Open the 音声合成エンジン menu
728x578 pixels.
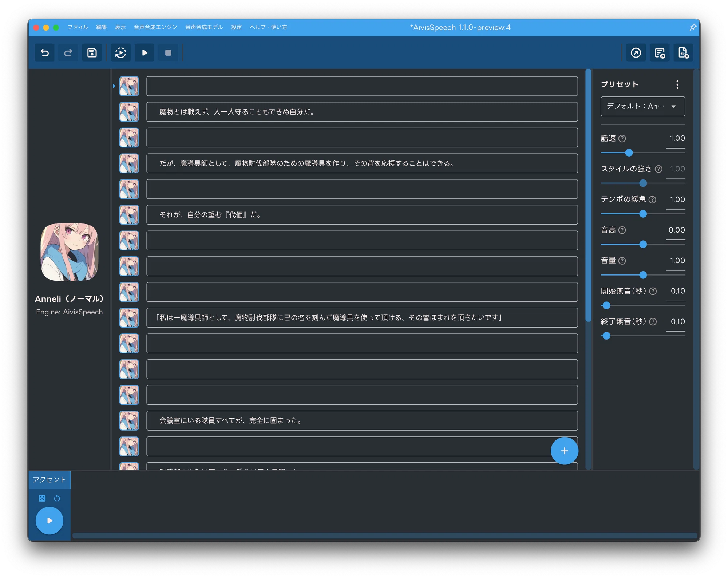click(x=155, y=27)
